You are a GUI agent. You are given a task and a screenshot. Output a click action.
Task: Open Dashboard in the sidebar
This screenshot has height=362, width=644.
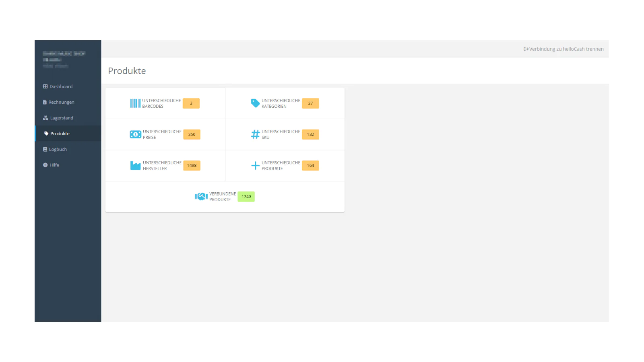click(61, 86)
